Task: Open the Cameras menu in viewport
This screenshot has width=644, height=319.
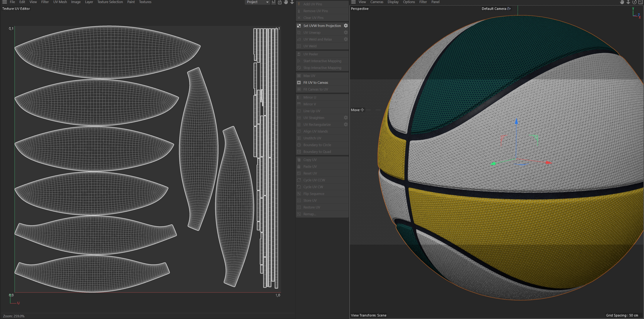Action: [x=376, y=2]
